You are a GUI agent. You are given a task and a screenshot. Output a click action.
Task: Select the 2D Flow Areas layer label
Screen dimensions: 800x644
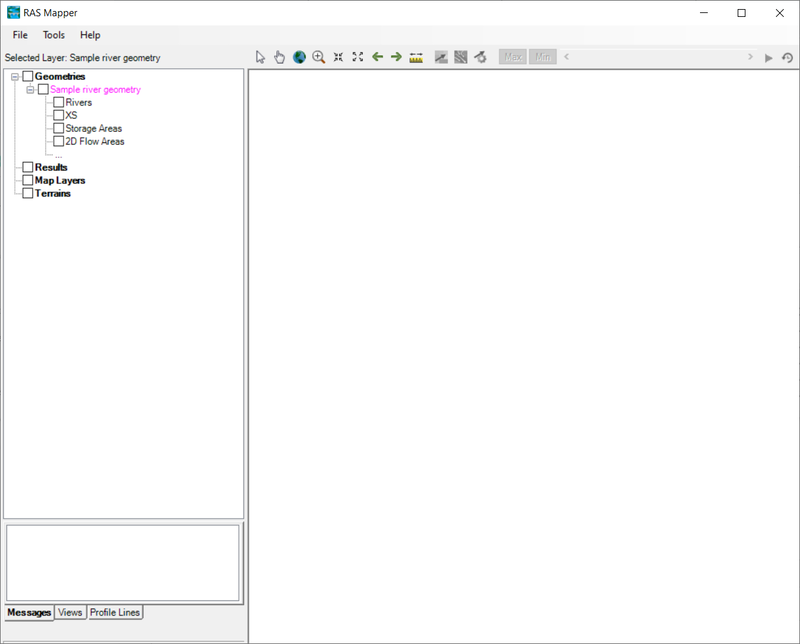pos(95,141)
